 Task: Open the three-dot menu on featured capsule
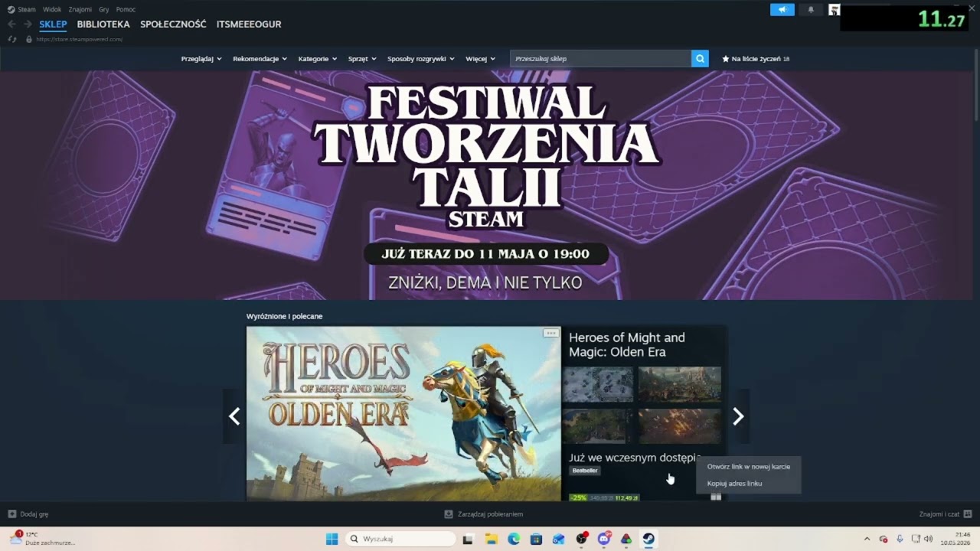pyautogui.click(x=550, y=333)
